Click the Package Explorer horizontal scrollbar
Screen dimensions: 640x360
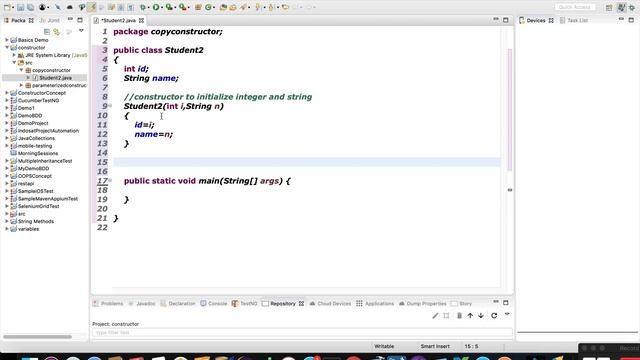tap(38, 337)
